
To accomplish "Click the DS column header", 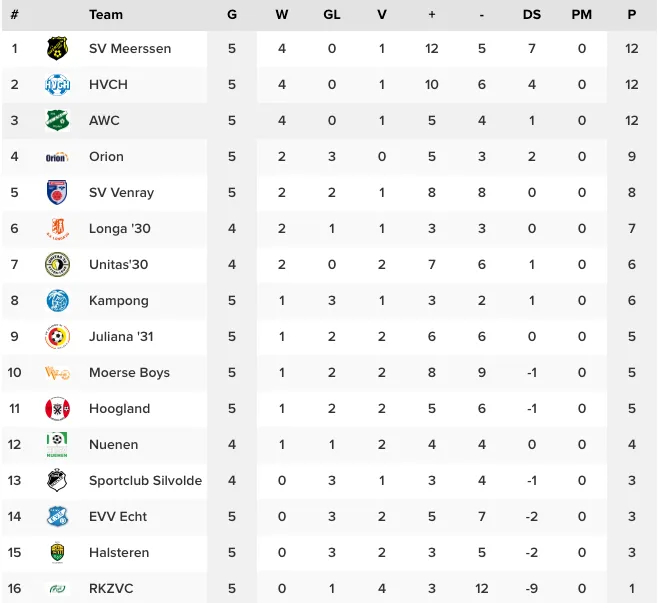I will (x=532, y=14).
